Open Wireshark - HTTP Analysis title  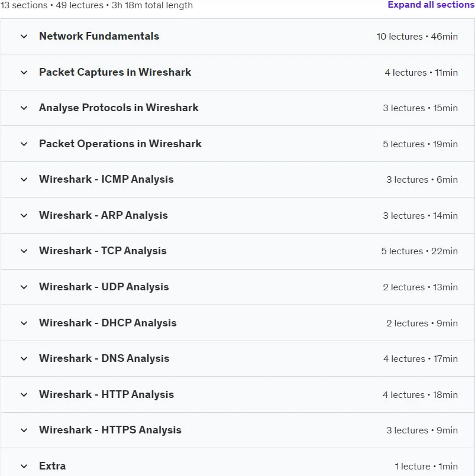tap(106, 394)
